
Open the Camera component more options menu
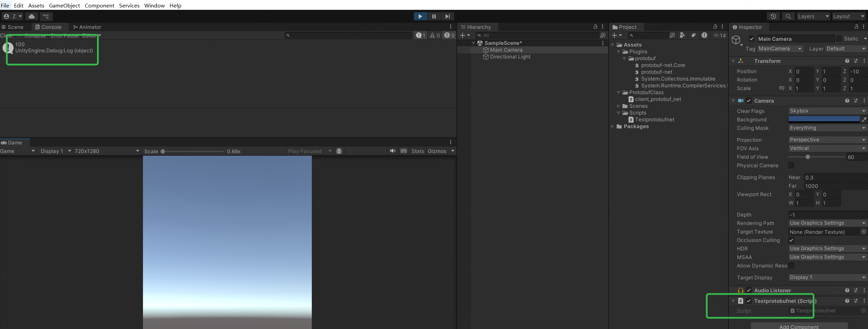[865, 101]
